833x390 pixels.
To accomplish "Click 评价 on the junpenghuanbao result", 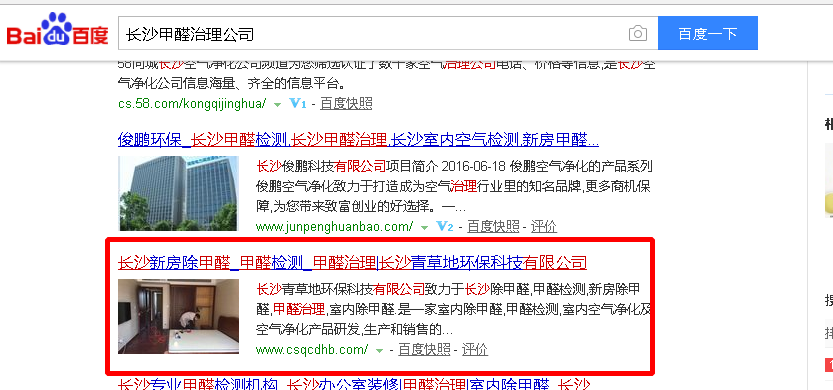I will pos(544,227).
